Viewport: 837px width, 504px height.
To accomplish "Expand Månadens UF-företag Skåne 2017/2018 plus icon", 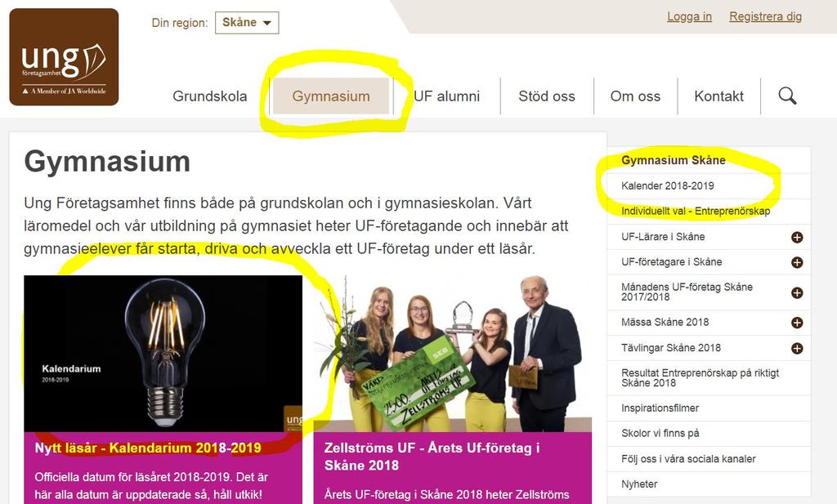I will coord(797,292).
